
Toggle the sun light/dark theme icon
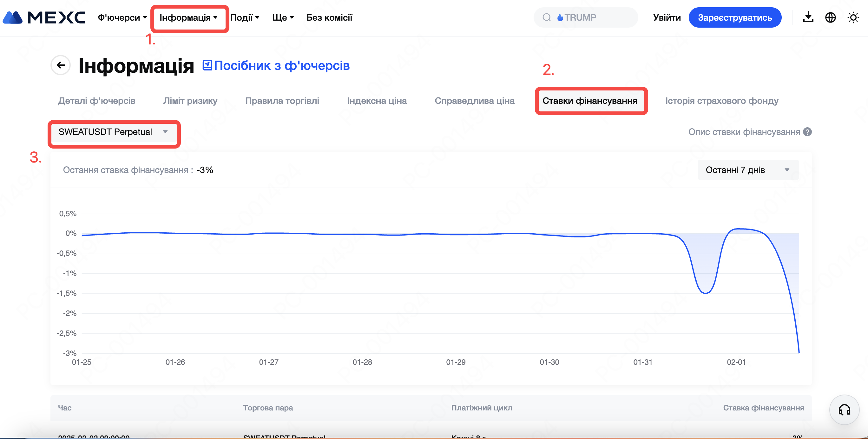pyautogui.click(x=853, y=17)
